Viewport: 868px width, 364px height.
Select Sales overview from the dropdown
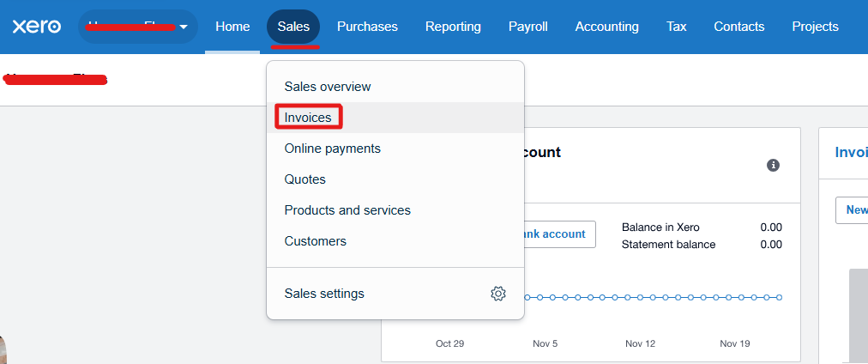395,87
